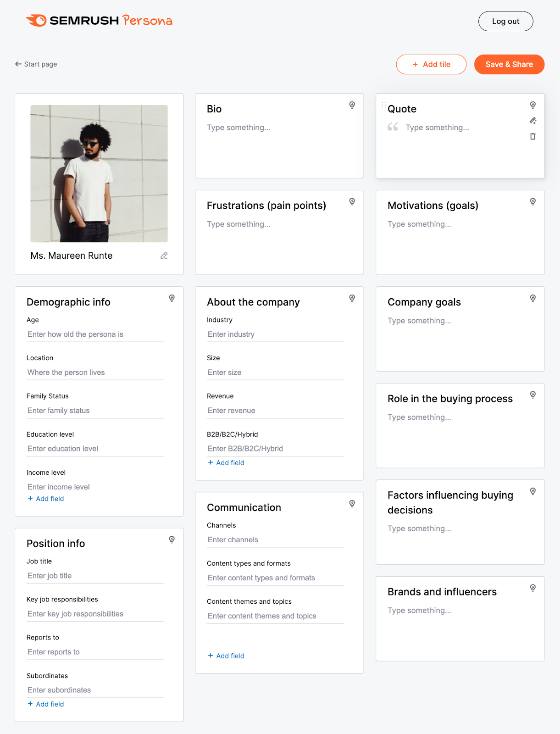Viewport: 560px width, 734px height.
Task: Click the Semrush Persona logo
Action: click(99, 21)
